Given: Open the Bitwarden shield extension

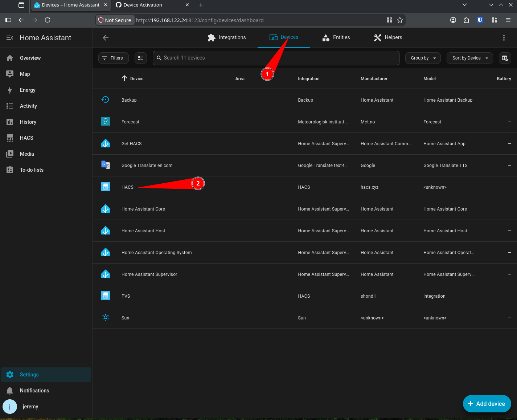Looking at the screenshot, I should coord(480,20).
